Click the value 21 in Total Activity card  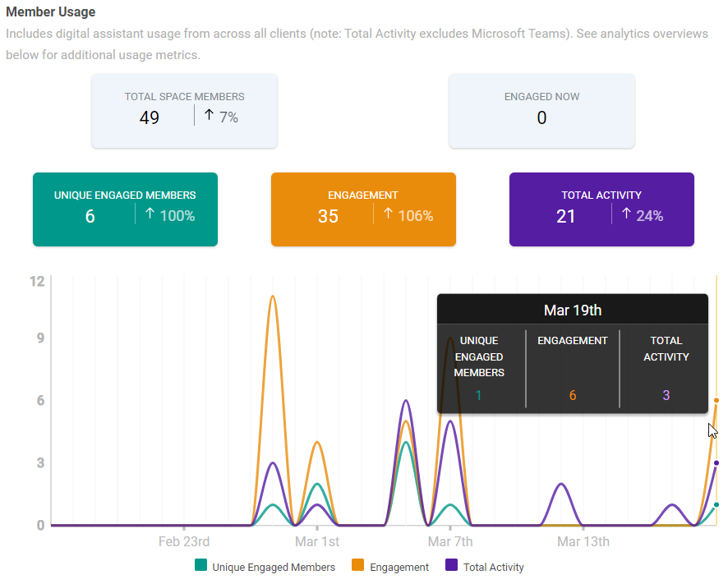[x=565, y=216]
